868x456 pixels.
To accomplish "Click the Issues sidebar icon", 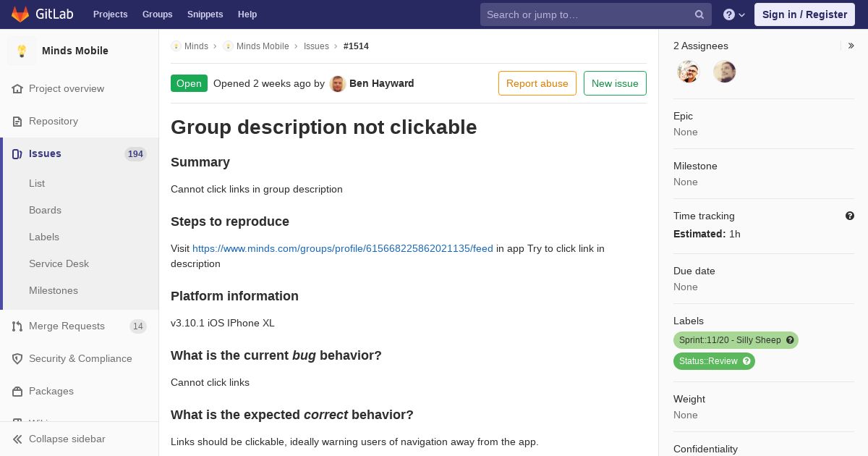I will 17,153.
